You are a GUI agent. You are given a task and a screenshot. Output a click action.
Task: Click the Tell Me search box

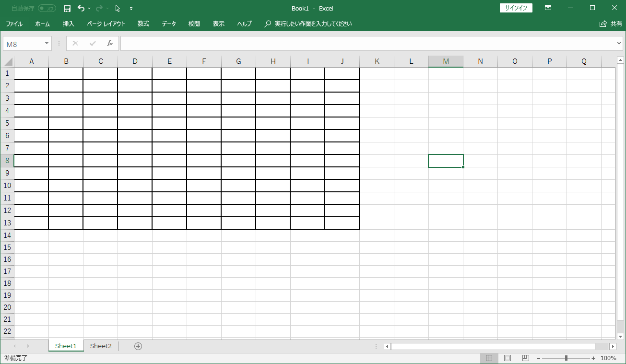coord(308,23)
